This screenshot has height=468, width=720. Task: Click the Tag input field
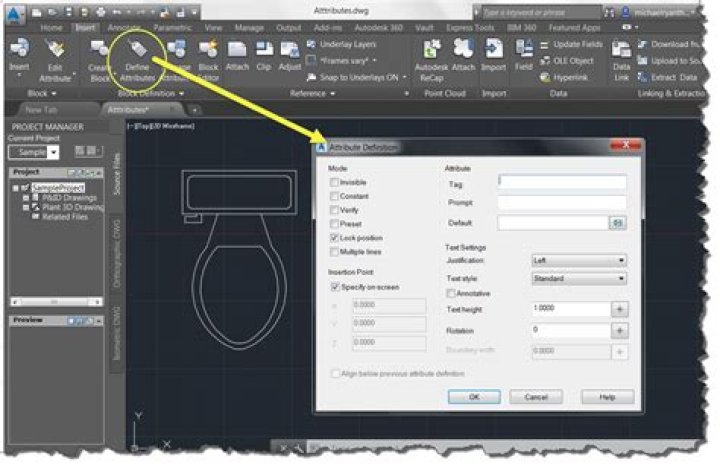pyautogui.click(x=562, y=183)
